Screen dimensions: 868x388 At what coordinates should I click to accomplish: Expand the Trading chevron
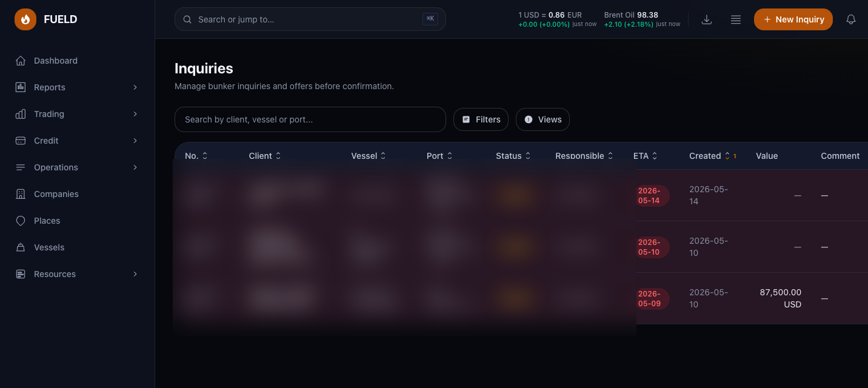tap(135, 114)
